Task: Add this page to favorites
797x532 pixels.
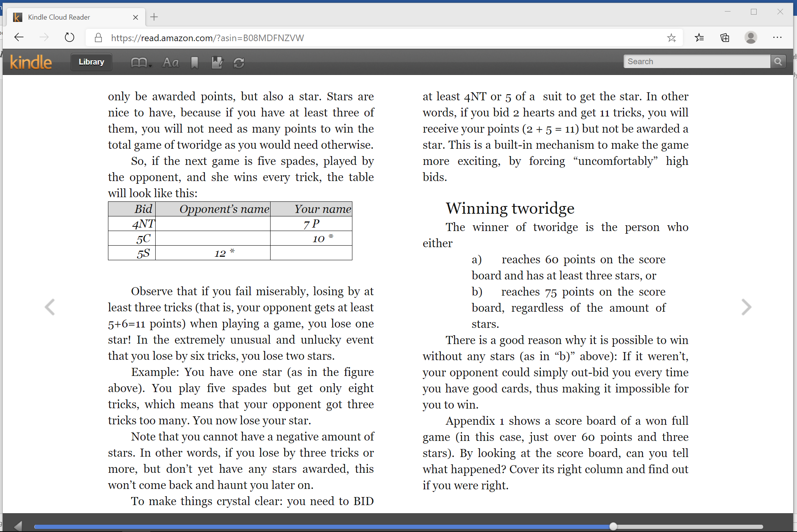Action: tap(671, 38)
